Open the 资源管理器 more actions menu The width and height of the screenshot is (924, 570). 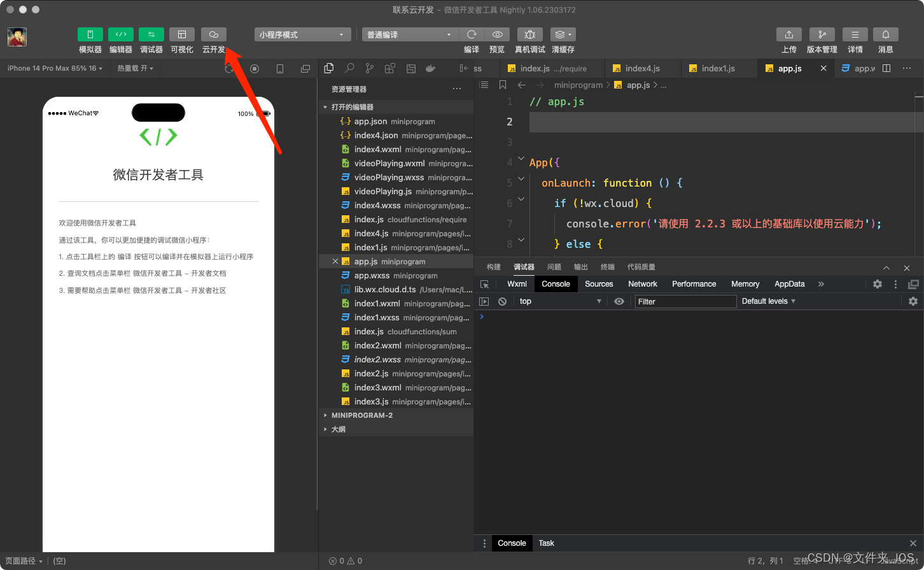tap(457, 89)
